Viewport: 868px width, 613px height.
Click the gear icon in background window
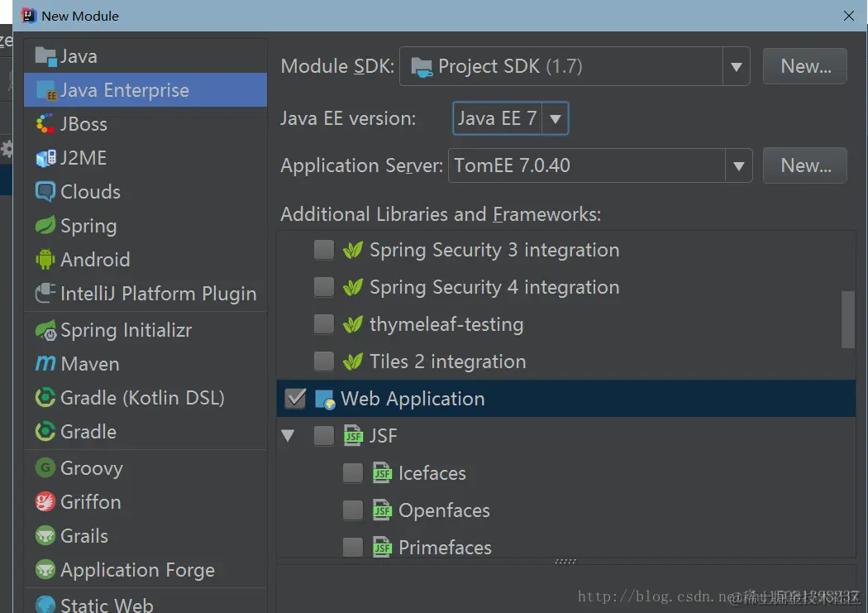click(x=6, y=149)
